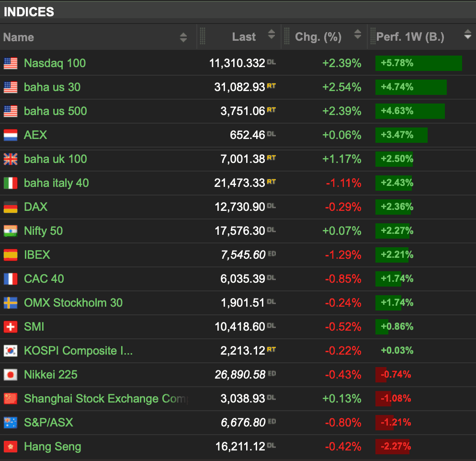This screenshot has height=461, width=476.
Task: Click the -2.27% weekly performance bar
Action: (393, 447)
